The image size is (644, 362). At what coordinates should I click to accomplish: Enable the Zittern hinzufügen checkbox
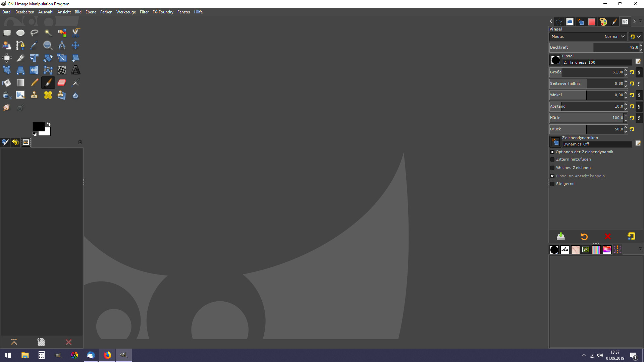pos(552,160)
